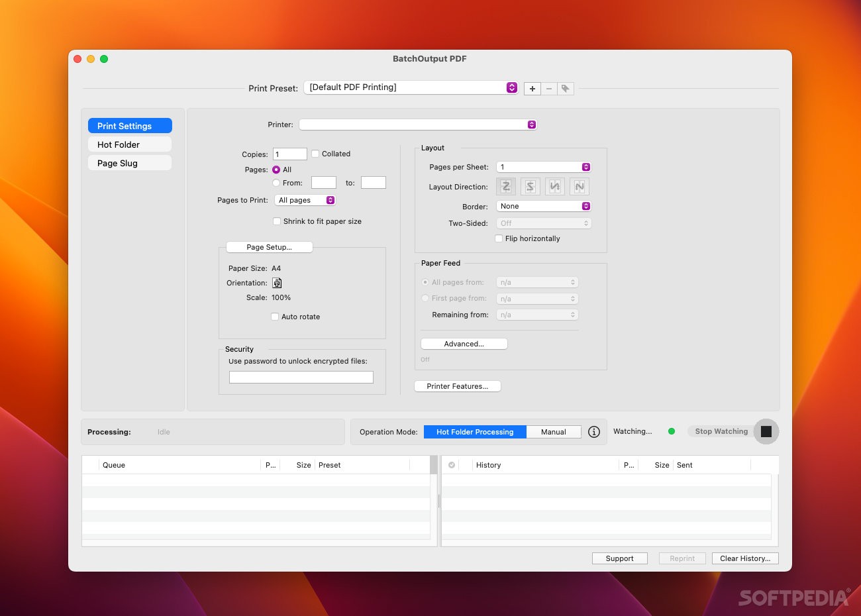Click the Advanced... button
The width and height of the screenshot is (861, 616).
tap(464, 344)
